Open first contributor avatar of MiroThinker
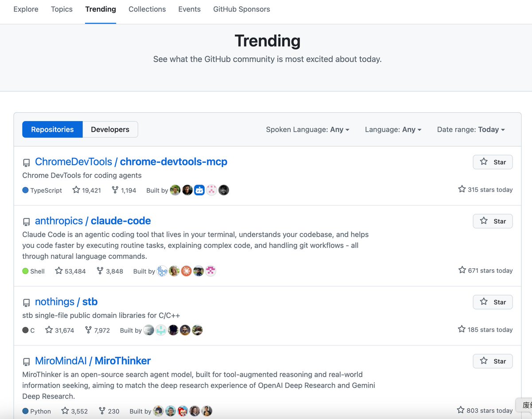The image size is (532, 419). 159,411
